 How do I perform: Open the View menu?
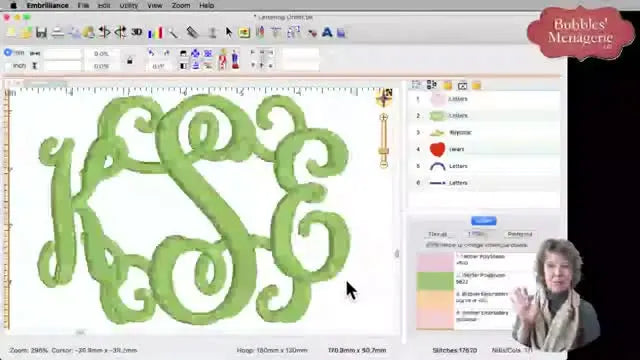(155, 5)
